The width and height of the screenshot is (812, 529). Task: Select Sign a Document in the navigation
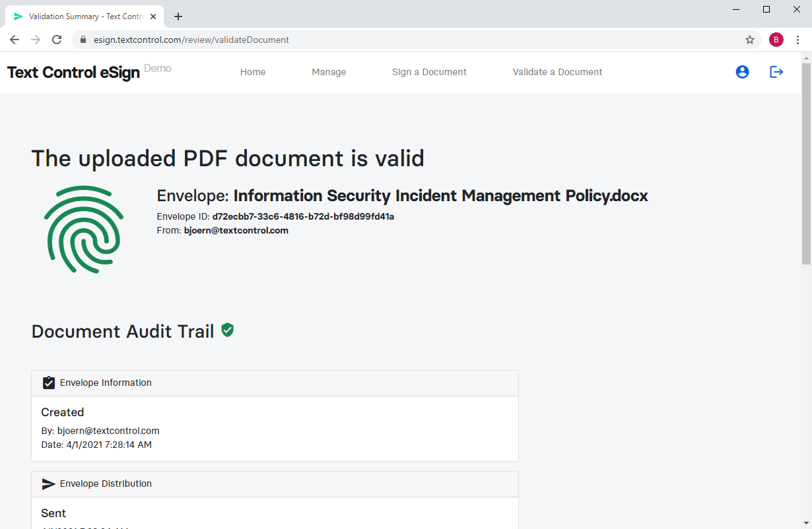pyautogui.click(x=429, y=72)
